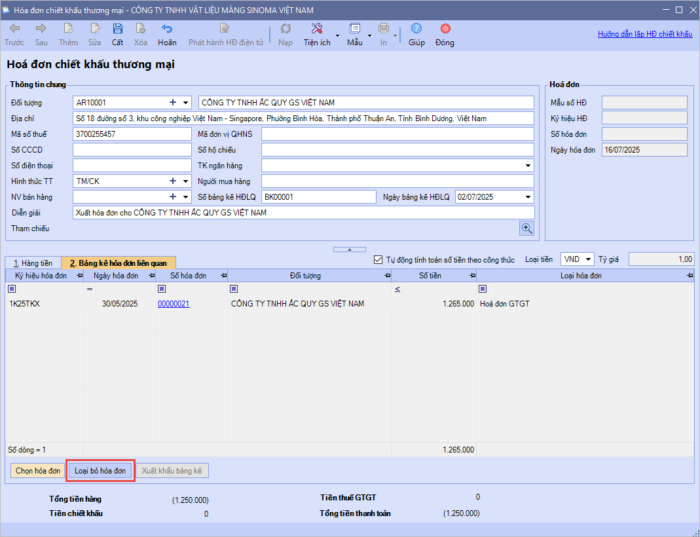Expand the TK ngân hàng dropdown

click(528, 165)
